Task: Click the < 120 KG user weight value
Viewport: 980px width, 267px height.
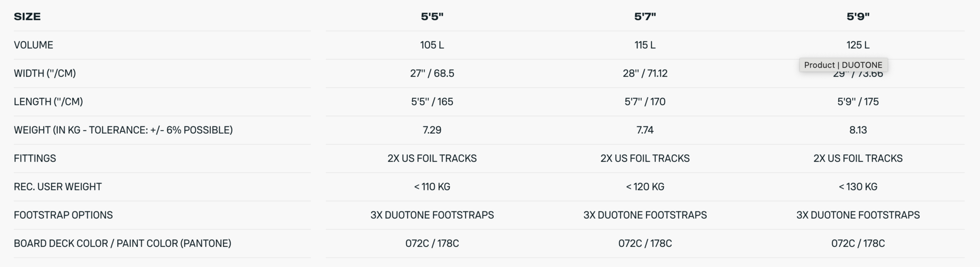Action: (x=645, y=186)
